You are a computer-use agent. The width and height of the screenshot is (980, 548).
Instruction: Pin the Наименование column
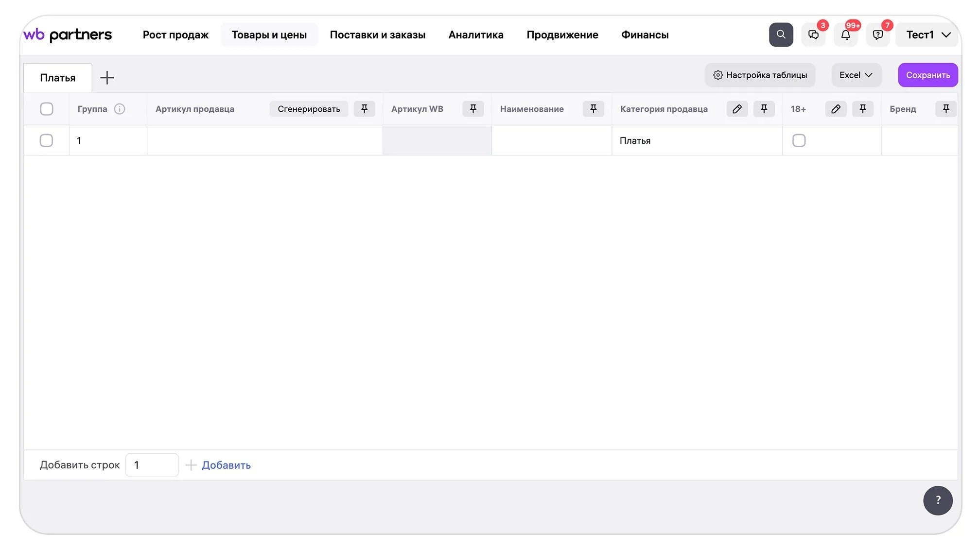pyautogui.click(x=593, y=109)
